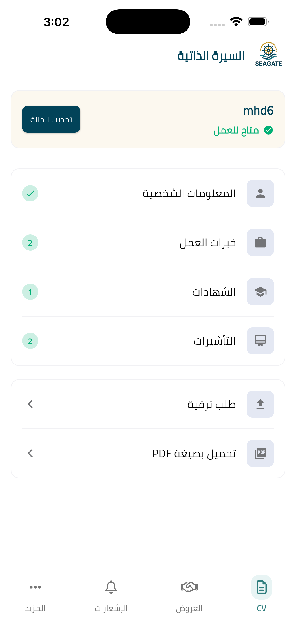Tap the PDF download icon
The image size is (296, 644).
260,453
